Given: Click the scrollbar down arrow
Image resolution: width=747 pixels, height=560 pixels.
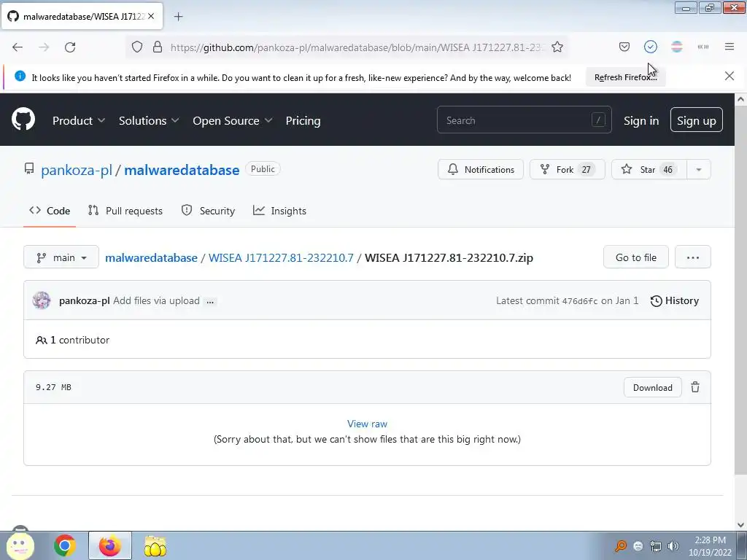Looking at the screenshot, I should (x=740, y=525).
